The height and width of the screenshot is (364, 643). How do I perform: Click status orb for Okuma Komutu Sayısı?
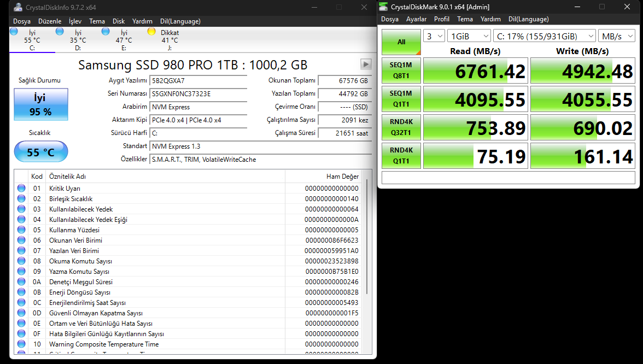click(21, 261)
